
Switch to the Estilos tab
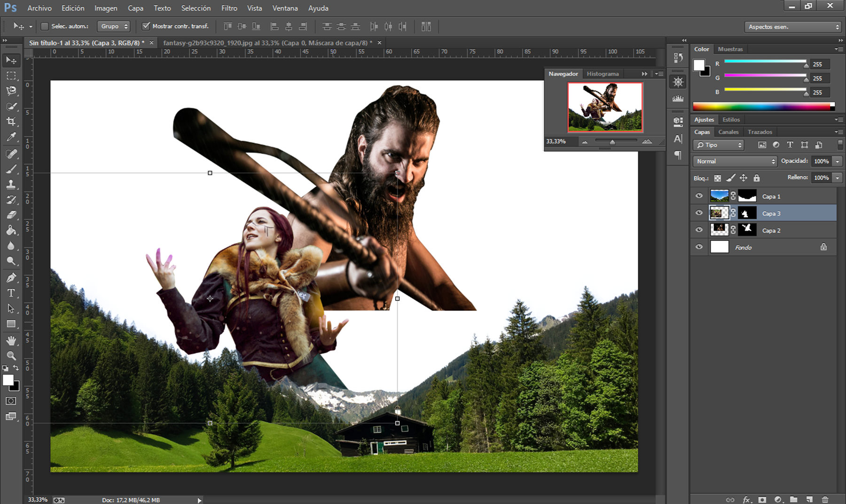pos(731,120)
